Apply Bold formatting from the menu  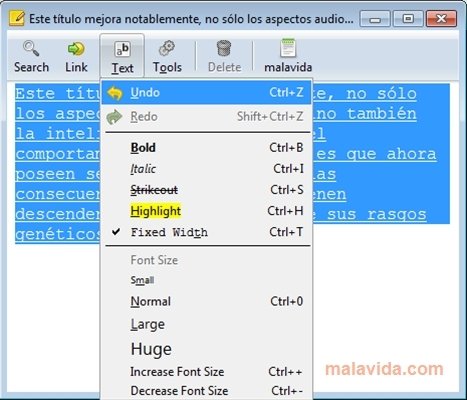click(x=207, y=148)
